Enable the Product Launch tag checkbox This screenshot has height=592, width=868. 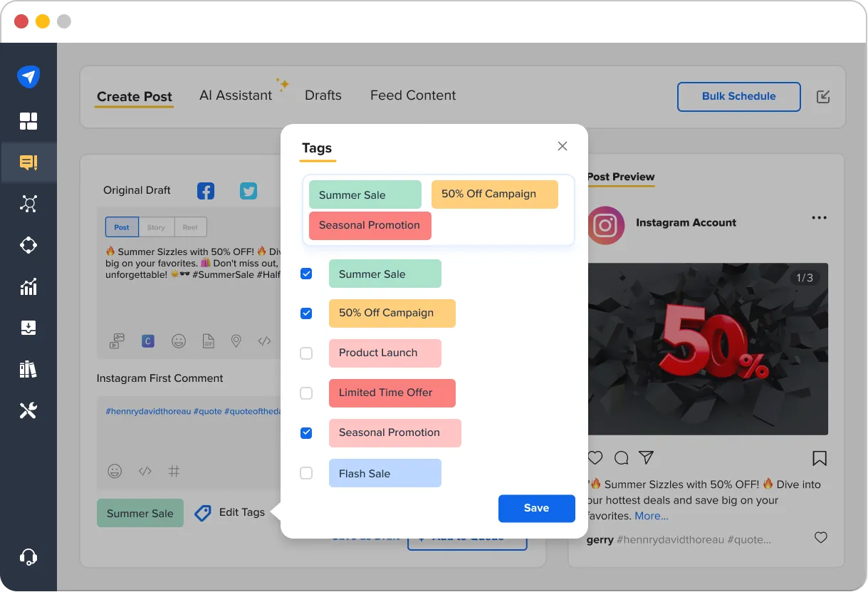(306, 353)
